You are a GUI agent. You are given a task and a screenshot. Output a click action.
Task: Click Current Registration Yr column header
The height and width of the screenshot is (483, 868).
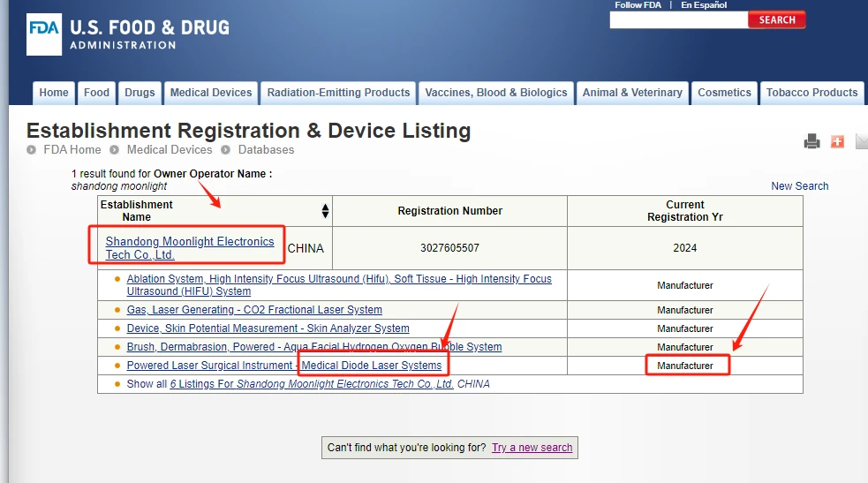point(684,211)
